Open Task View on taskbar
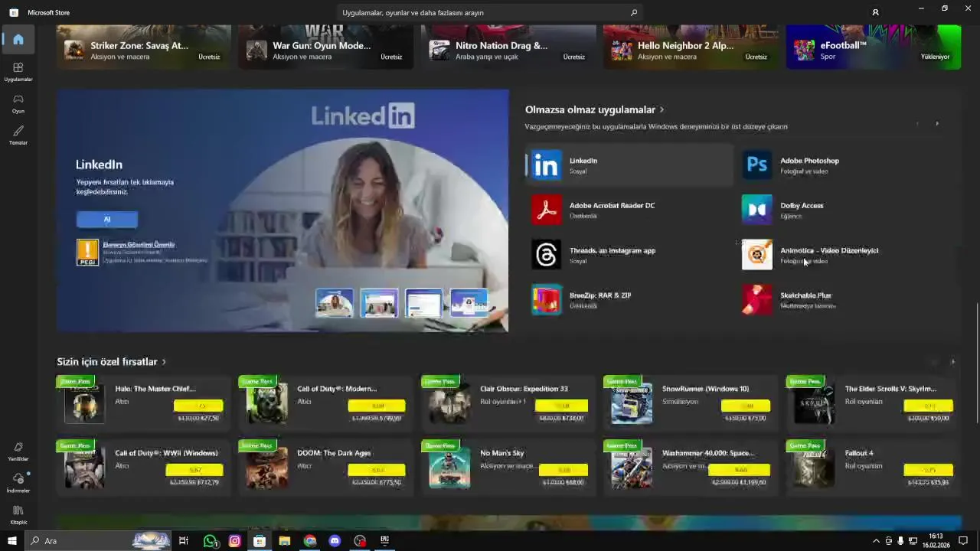The image size is (980, 551). pos(184,541)
